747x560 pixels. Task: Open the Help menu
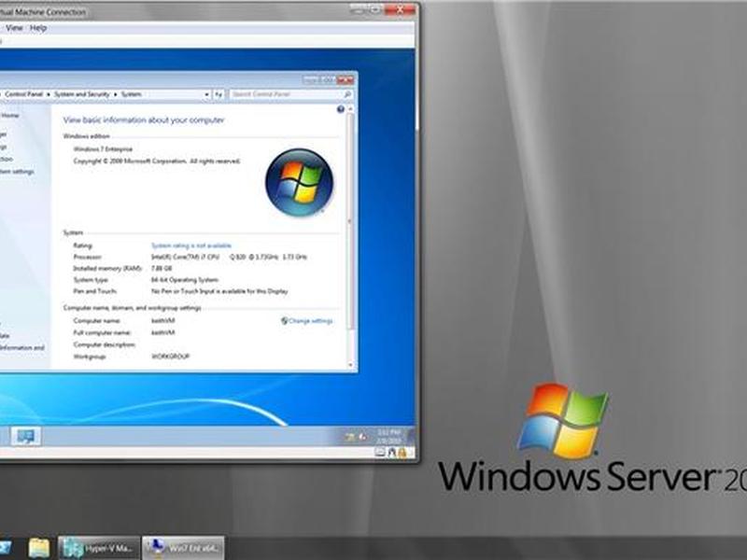(38, 28)
